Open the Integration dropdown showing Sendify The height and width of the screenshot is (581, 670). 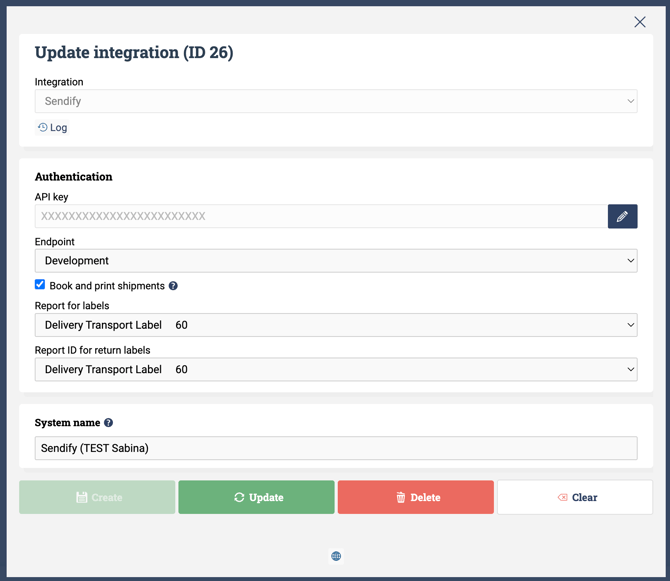(x=336, y=101)
